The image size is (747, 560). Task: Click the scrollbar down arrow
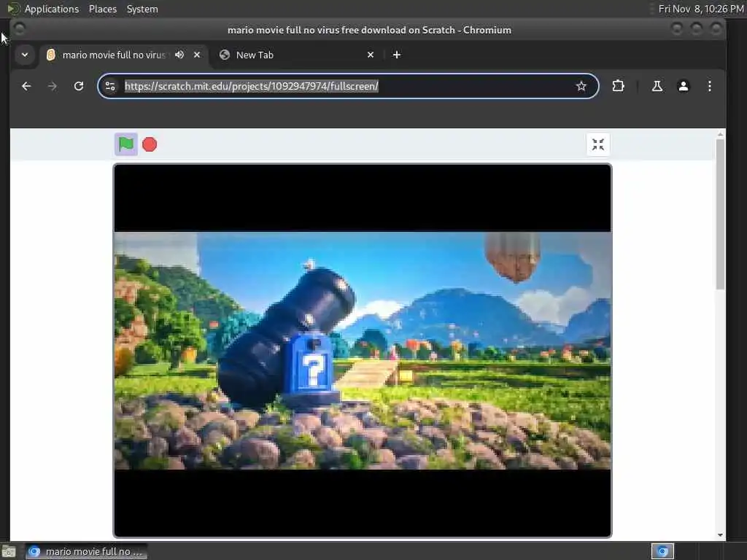[720, 534]
